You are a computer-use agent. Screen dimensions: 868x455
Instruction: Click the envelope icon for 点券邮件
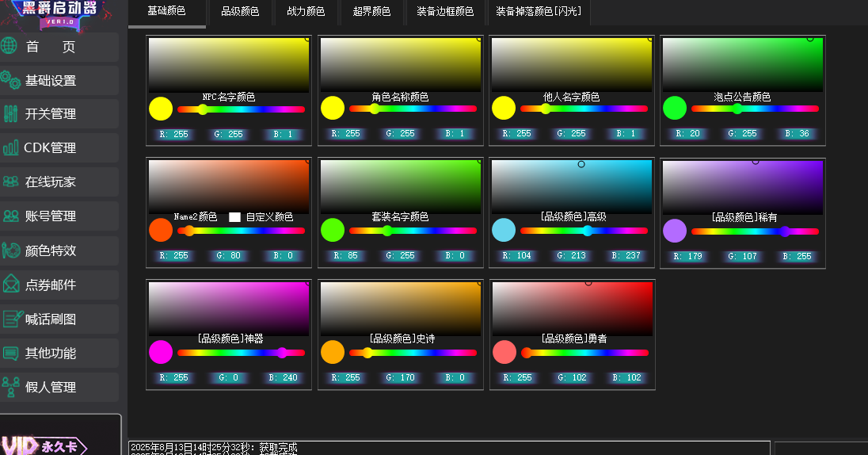(10, 284)
